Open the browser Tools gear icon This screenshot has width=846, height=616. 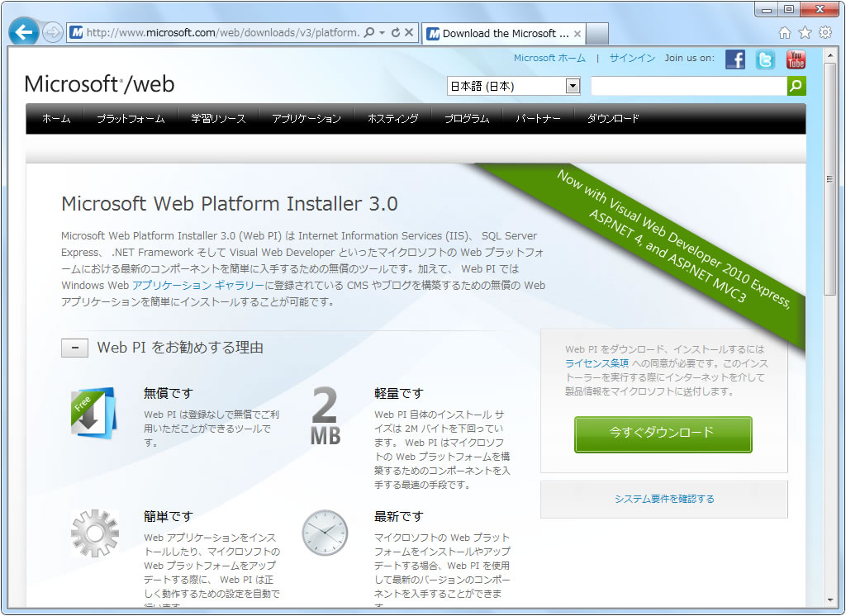[x=825, y=33]
